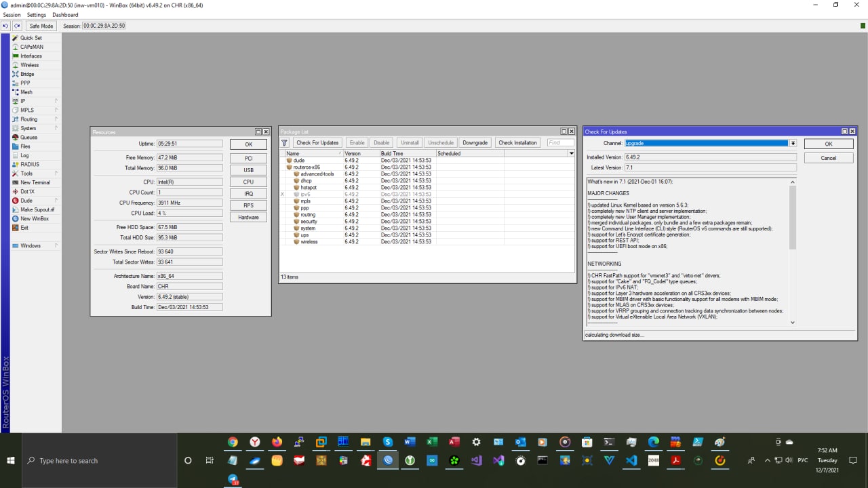Open Quick Set from the sidebar
Viewport: 868px width, 488px height.
pyautogui.click(x=31, y=38)
